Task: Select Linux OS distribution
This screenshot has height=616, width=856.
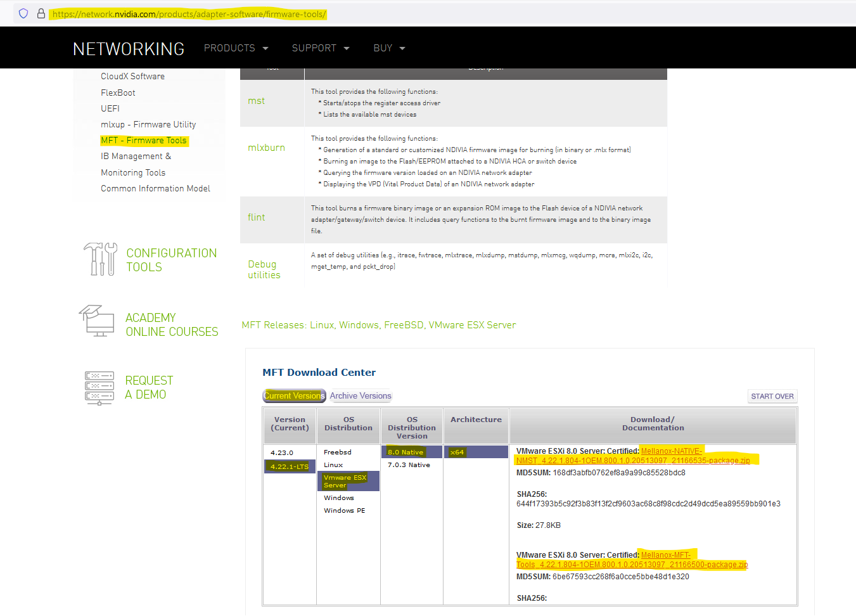Action: (x=333, y=465)
